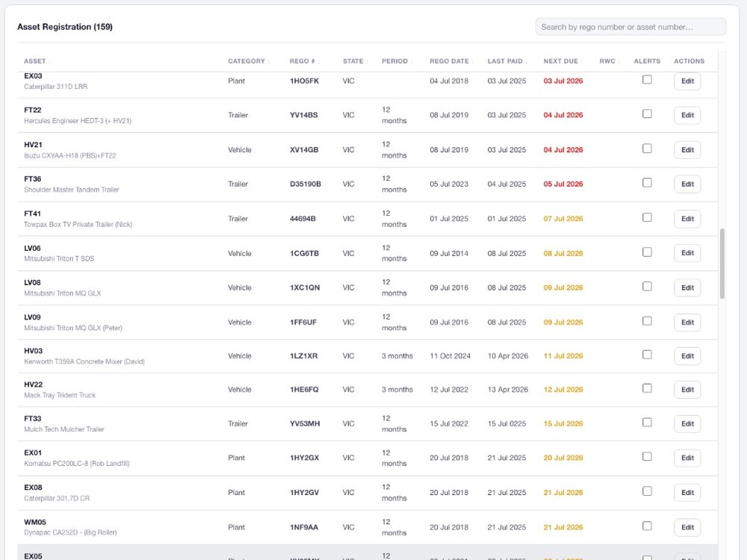Click the 10 Apr 2026 last paid date
This screenshot has width=747, height=560.
pos(508,356)
